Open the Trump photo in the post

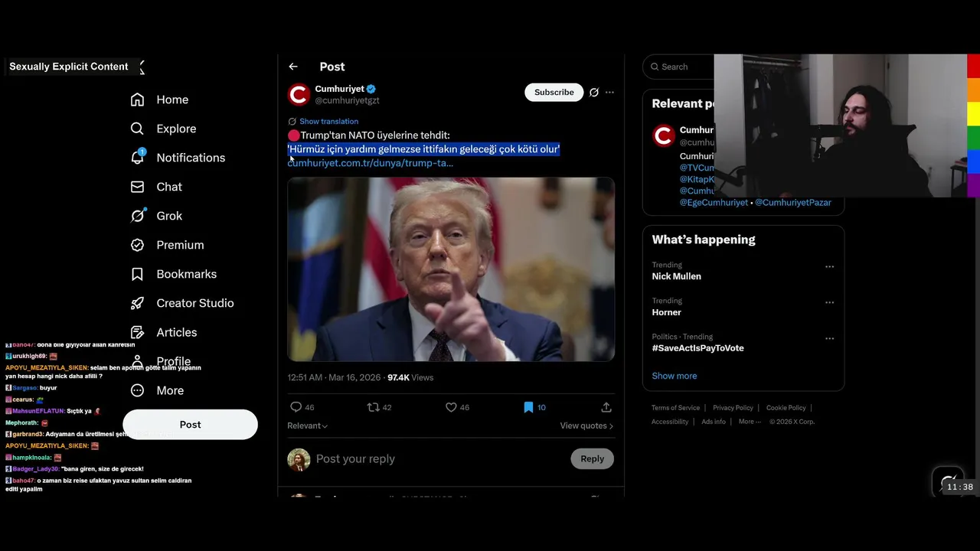451,269
